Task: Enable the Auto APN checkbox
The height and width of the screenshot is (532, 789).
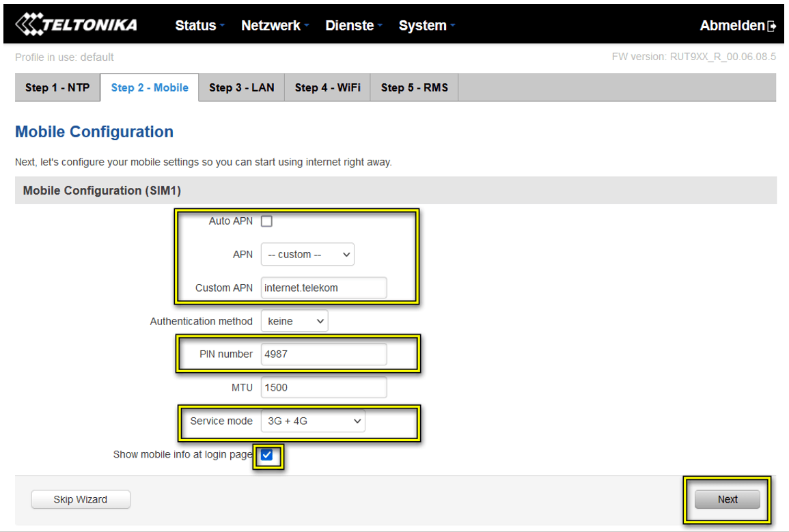Action: tap(267, 221)
